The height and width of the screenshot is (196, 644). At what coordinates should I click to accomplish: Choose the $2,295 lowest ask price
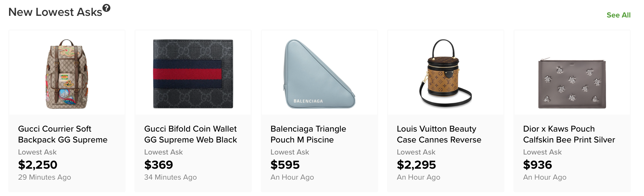[x=416, y=165]
